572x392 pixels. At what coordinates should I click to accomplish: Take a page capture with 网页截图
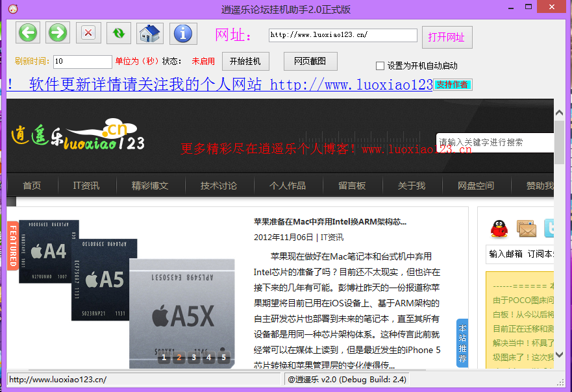click(310, 61)
